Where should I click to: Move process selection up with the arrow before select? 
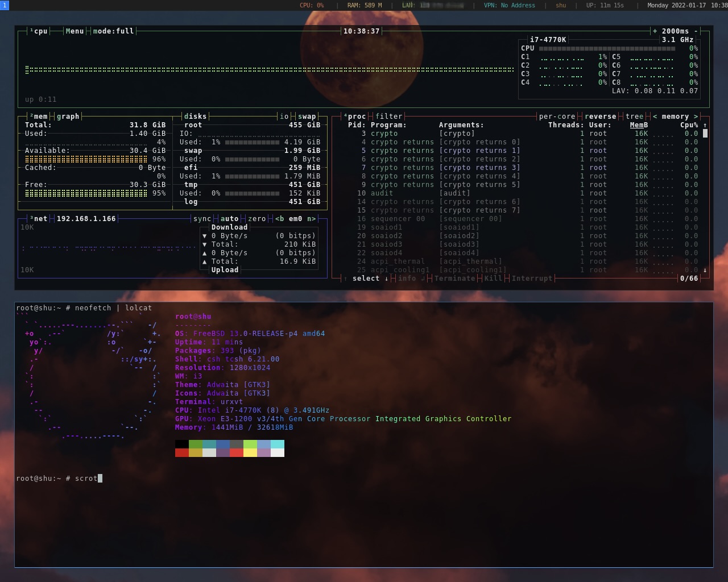[x=345, y=278]
